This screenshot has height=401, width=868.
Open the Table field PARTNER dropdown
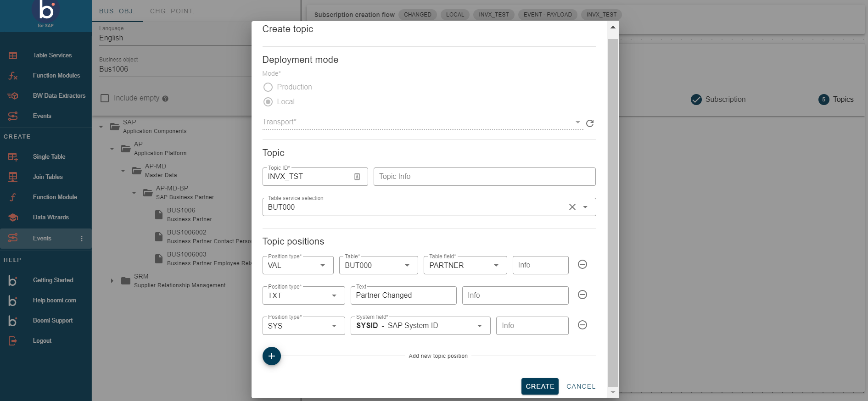click(496, 266)
